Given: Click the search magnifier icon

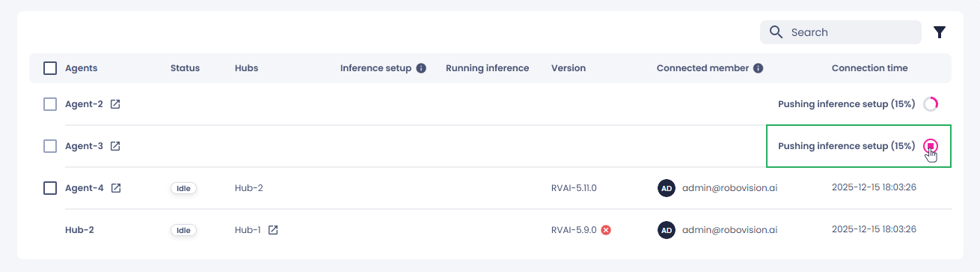Looking at the screenshot, I should click(x=777, y=32).
